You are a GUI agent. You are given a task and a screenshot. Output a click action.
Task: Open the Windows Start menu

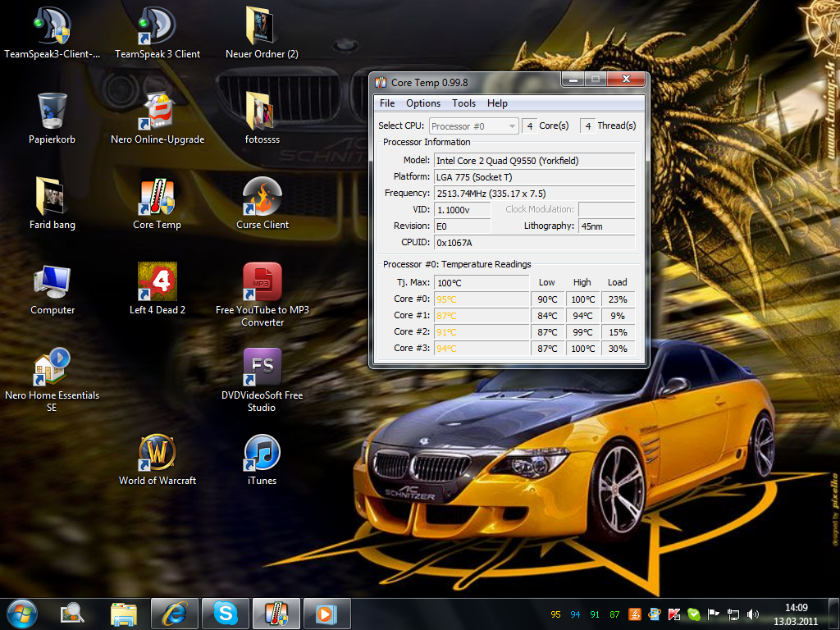[x=22, y=614]
